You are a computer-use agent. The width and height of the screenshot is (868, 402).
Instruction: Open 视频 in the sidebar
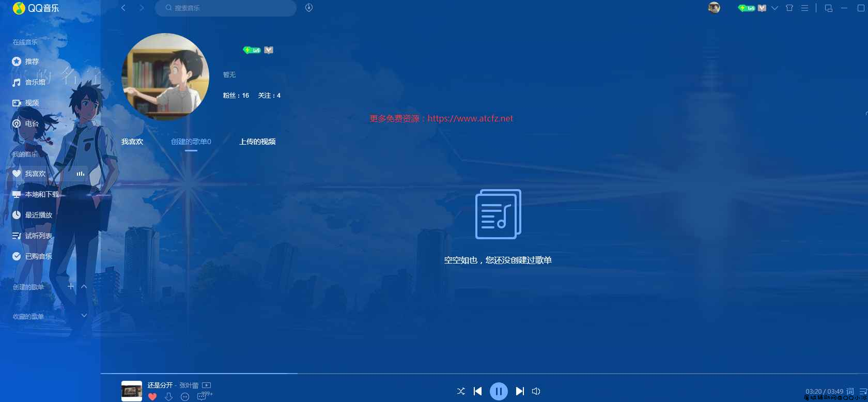pos(26,103)
